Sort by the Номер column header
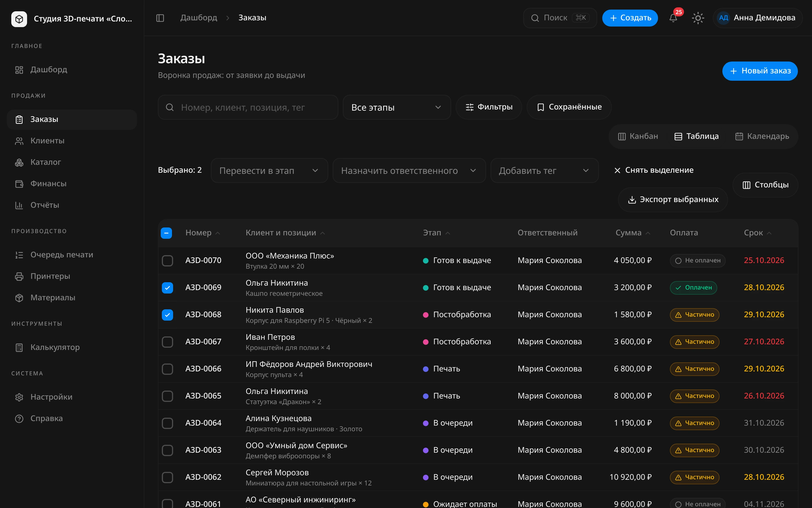Screen dimensions: 812x508 coord(203,233)
